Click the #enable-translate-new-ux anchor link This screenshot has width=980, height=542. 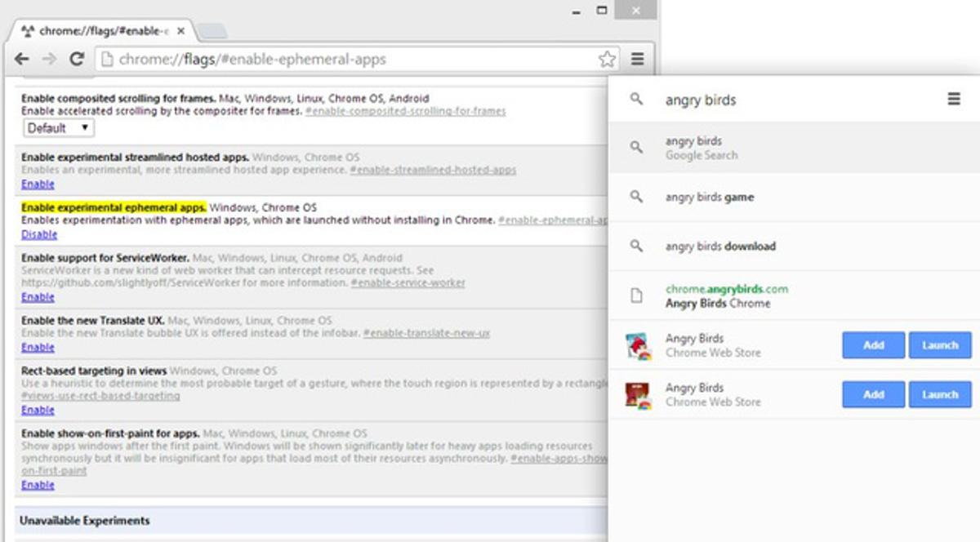click(x=426, y=334)
